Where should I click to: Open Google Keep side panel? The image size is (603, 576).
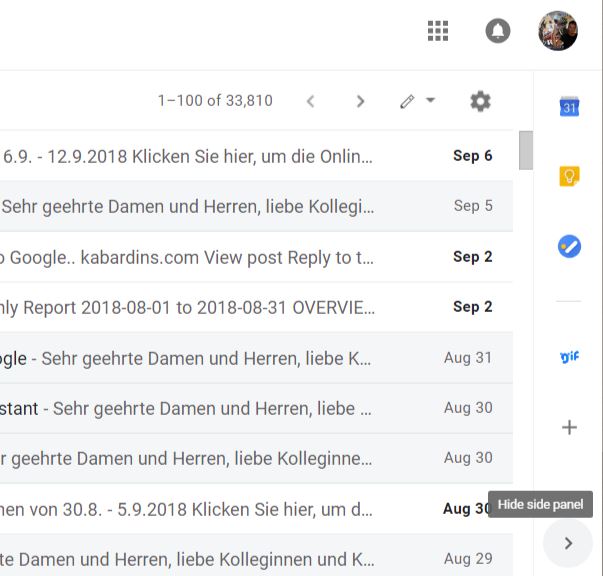point(569,177)
